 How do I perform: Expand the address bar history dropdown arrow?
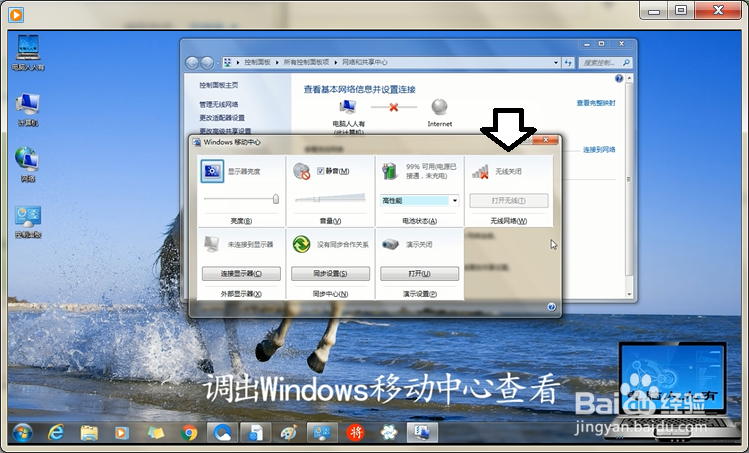click(x=556, y=63)
